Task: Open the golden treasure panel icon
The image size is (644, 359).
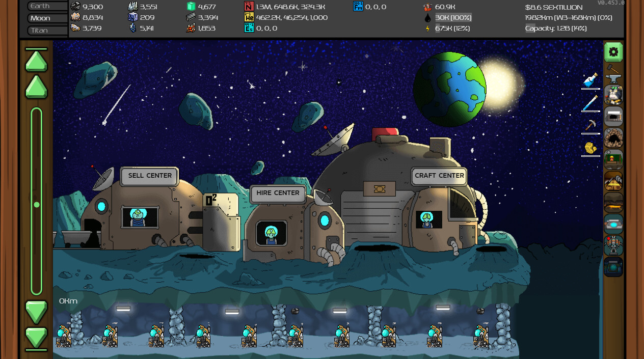Action: [x=613, y=181]
